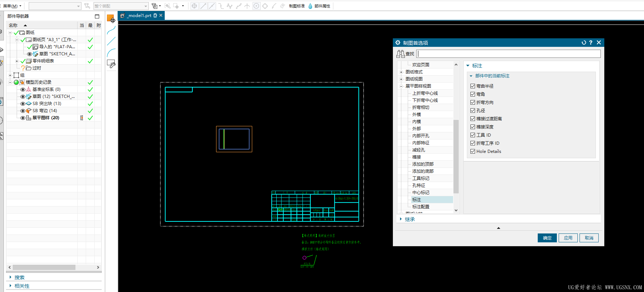Expand the 零件明细表 node

click(17, 61)
